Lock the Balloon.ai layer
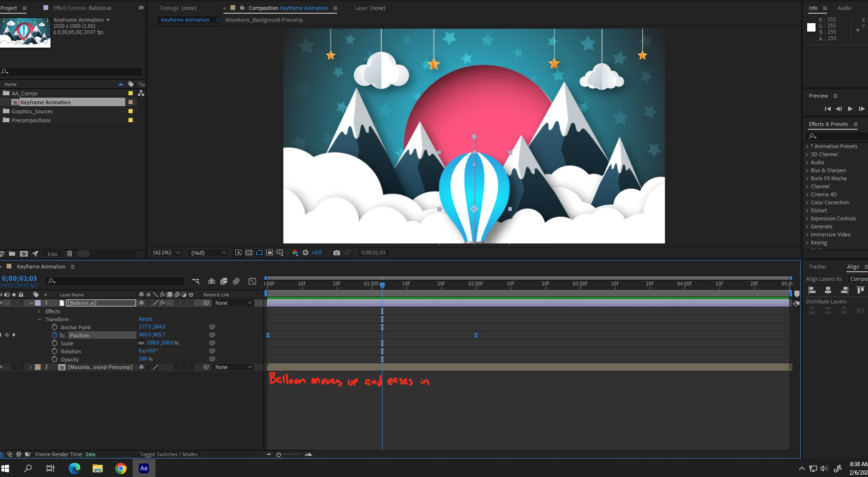 click(x=22, y=303)
